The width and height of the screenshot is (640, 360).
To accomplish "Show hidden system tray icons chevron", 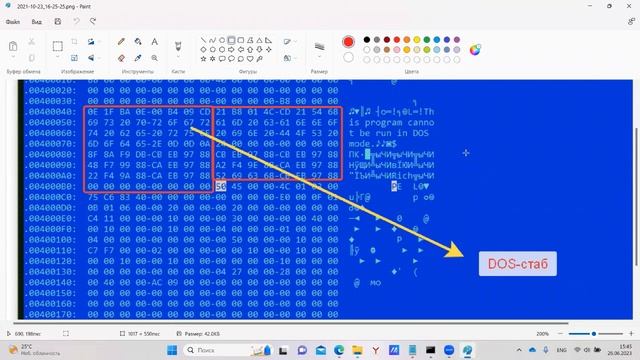I will click(519, 350).
